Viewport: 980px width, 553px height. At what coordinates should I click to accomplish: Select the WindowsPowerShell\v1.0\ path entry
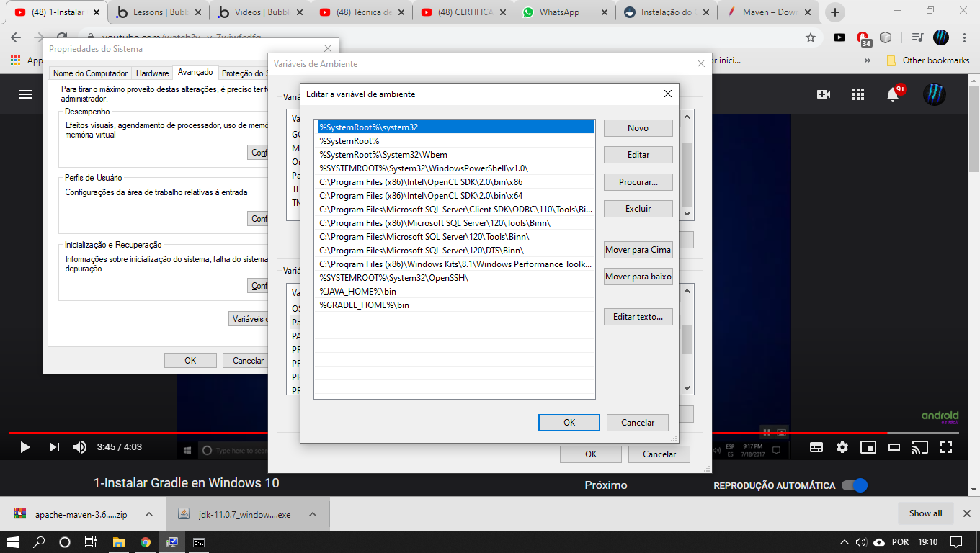[455, 168]
